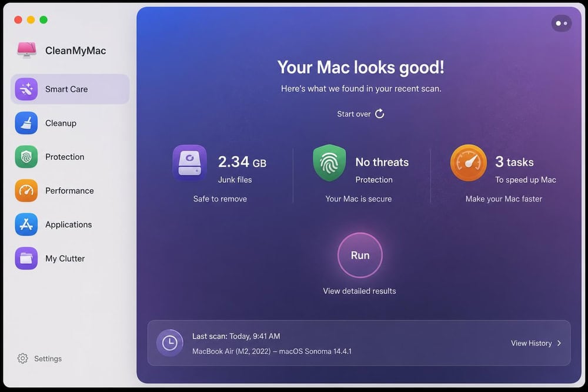Click the 2.34 GB junk value

click(242, 162)
